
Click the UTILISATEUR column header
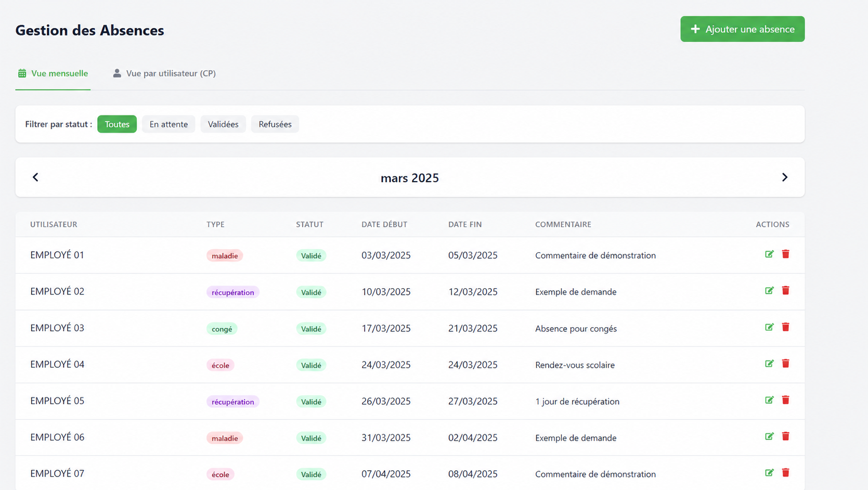click(x=54, y=224)
